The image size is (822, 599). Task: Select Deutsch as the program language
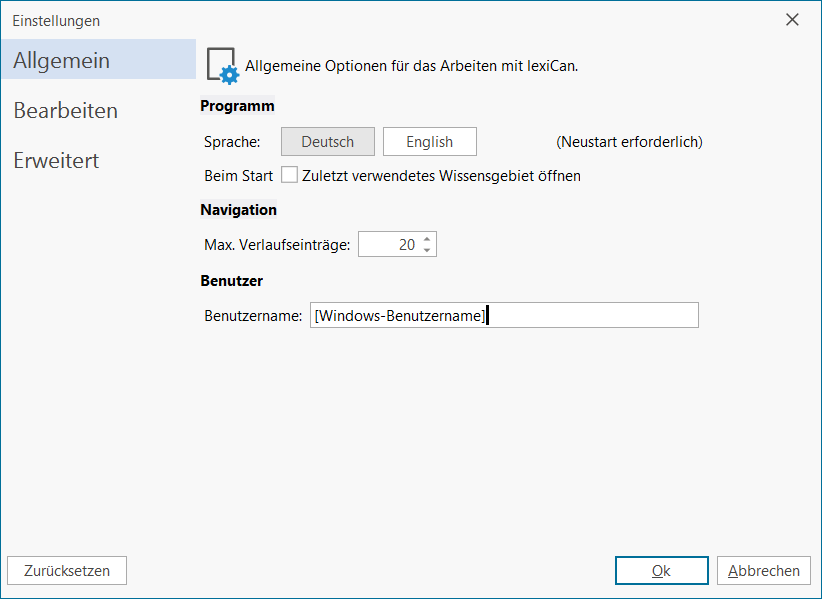(x=328, y=142)
